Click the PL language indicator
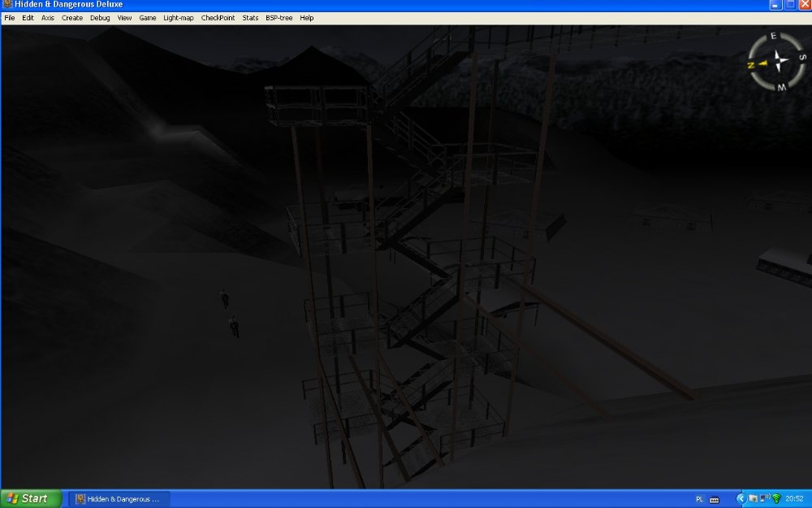 click(x=699, y=499)
